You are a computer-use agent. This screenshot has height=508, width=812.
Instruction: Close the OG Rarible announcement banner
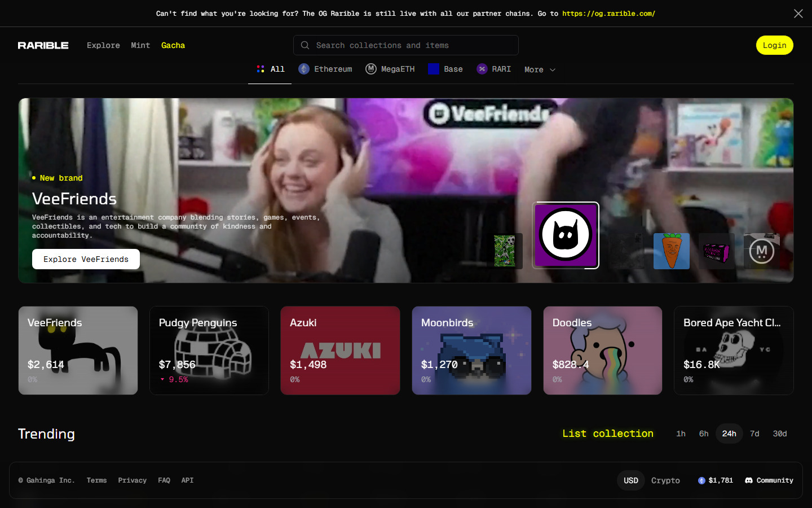click(x=798, y=14)
